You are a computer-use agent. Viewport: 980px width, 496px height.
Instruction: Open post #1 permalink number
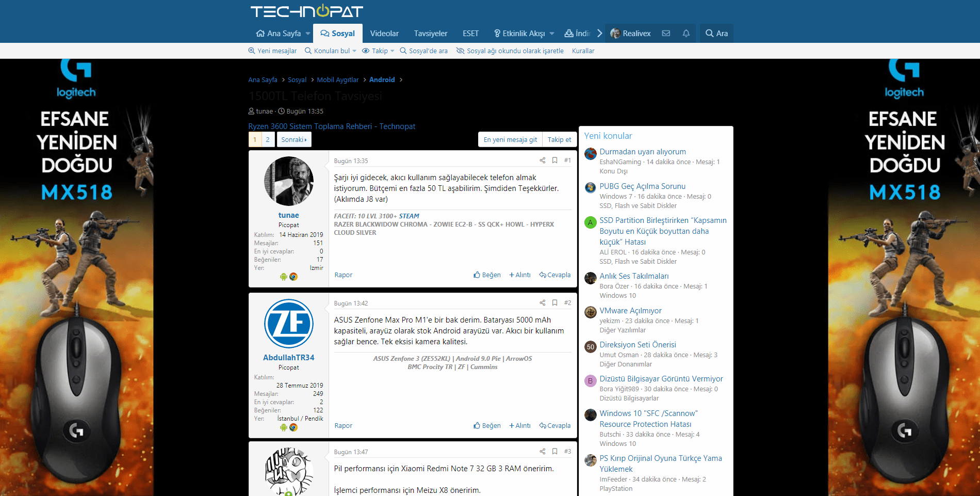pyautogui.click(x=567, y=161)
